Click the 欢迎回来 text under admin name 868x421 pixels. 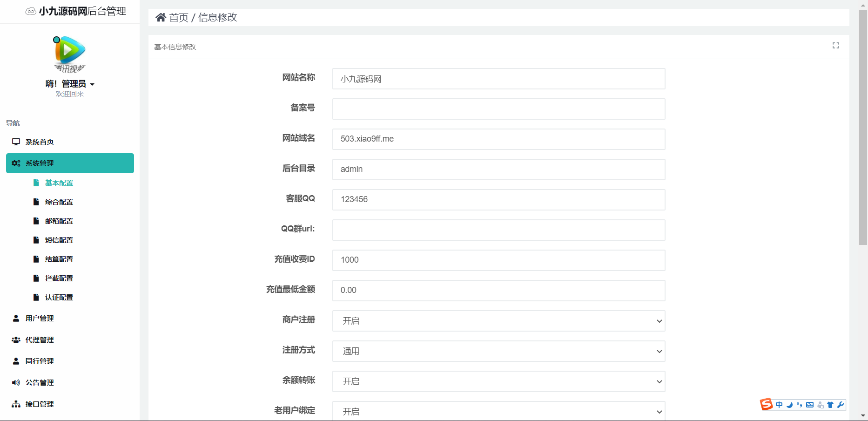pos(70,94)
